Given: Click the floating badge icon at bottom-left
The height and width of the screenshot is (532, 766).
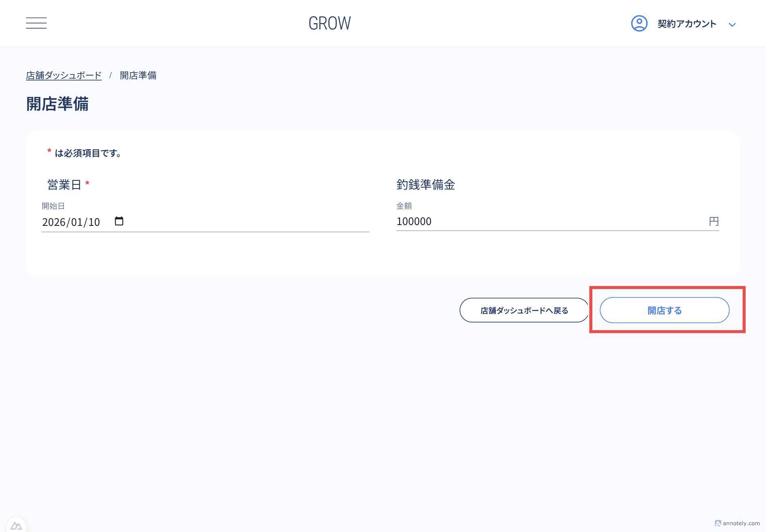Looking at the screenshot, I should (x=16, y=526).
